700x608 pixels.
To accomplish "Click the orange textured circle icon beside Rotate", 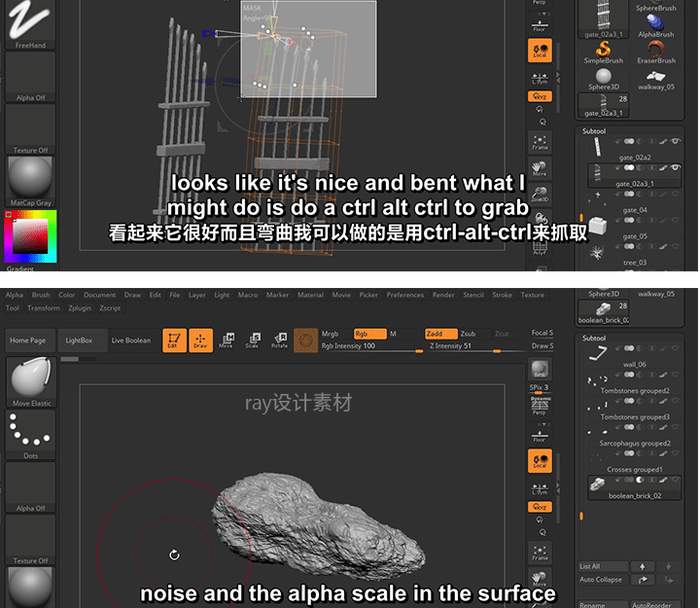I will [306, 340].
